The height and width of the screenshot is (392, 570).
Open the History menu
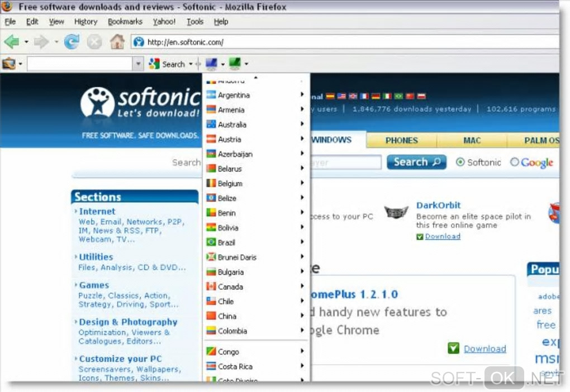click(x=86, y=21)
